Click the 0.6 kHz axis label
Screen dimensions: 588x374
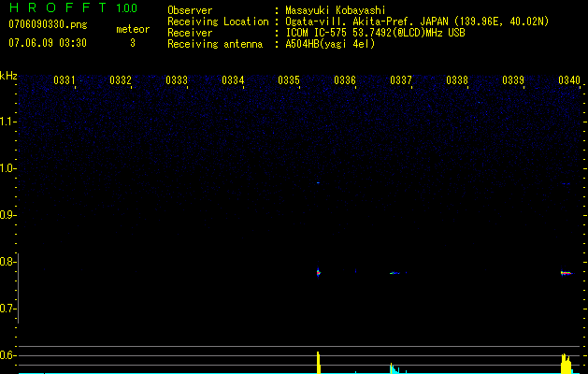tap(7, 355)
